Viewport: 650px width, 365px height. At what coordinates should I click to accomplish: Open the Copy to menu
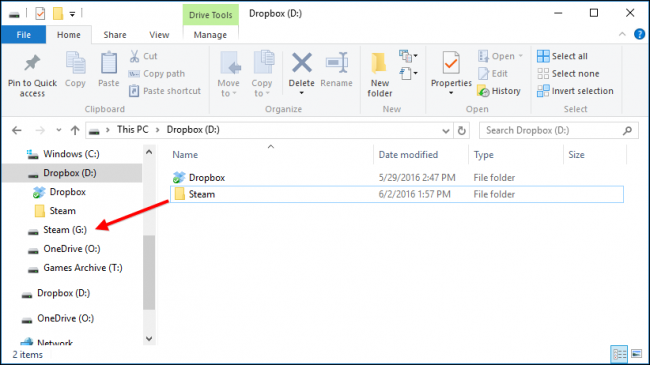pos(262,75)
